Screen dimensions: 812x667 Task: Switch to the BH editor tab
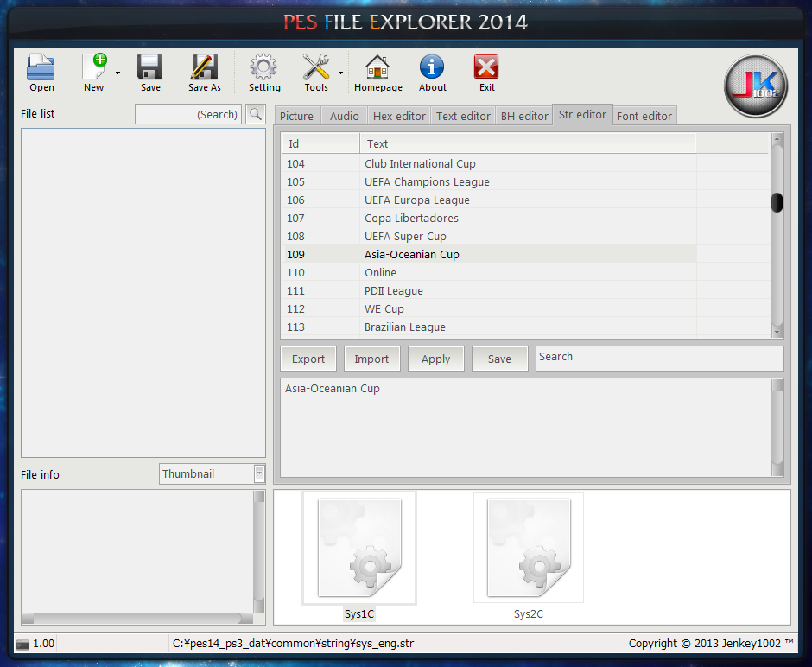[x=524, y=116]
